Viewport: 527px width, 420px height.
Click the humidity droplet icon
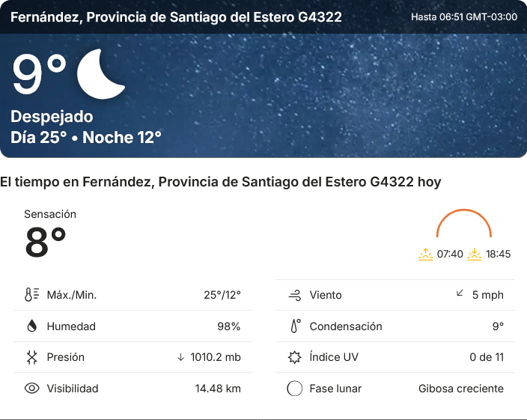pyautogui.click(x=31, y=326)
